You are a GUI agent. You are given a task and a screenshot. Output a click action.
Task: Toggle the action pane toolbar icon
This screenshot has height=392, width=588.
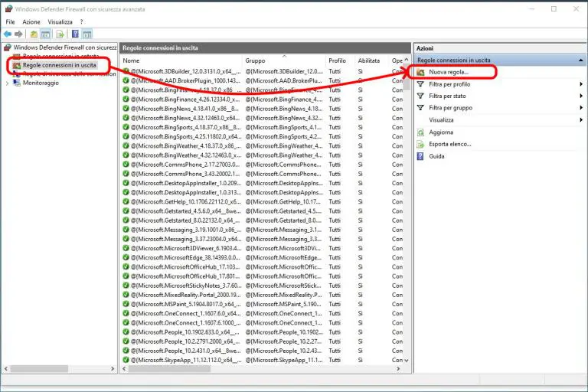[87, 34]
